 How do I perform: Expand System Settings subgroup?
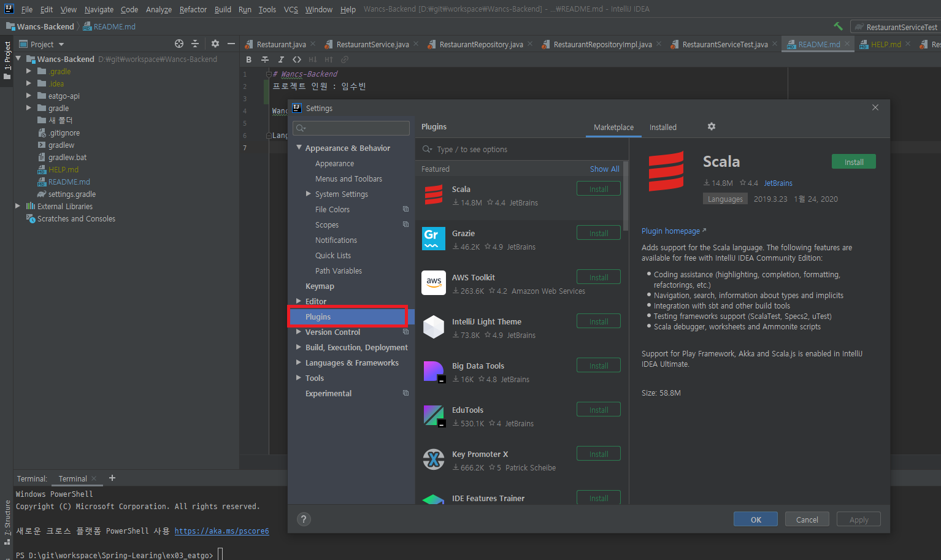tap(309, 194)
